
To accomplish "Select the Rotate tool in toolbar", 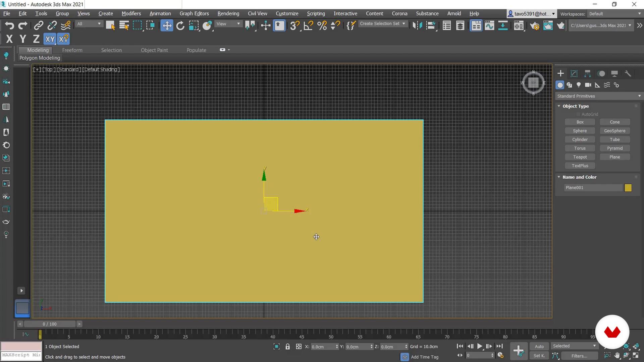I will (180, 25).
